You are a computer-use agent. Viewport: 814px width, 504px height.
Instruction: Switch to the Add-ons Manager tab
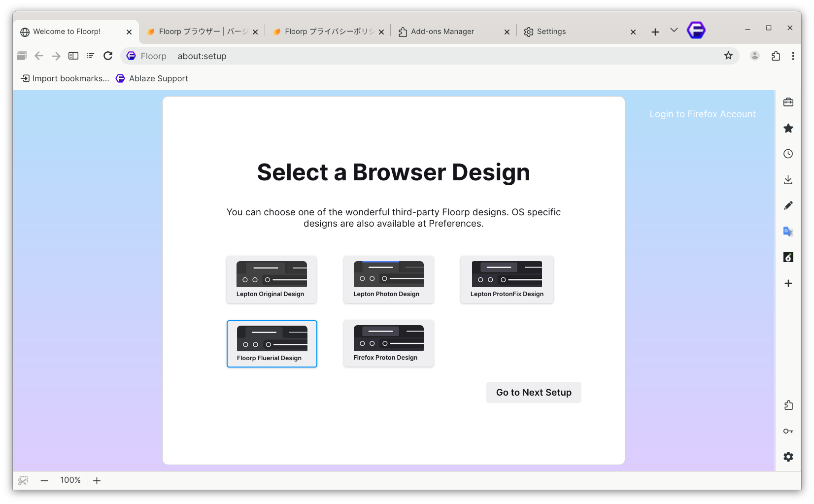442,31
